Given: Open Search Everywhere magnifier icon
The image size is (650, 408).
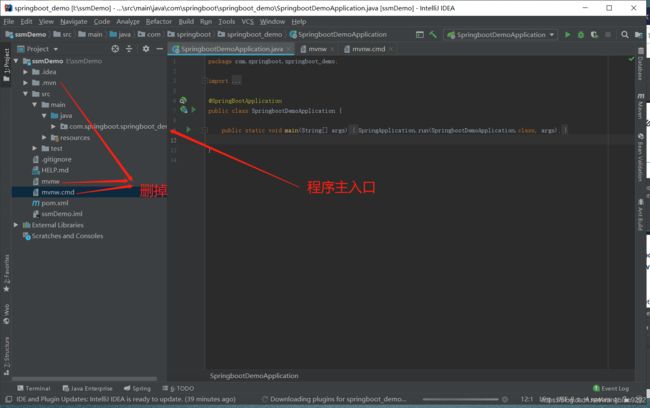Looking at the screenshot, I should (x=625, y=35).
